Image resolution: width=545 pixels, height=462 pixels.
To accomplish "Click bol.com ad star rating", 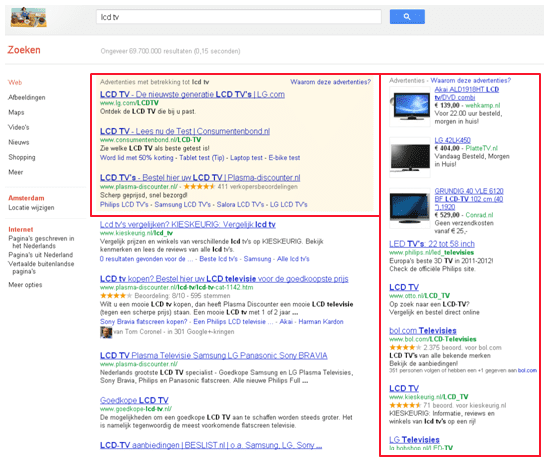I will point(405,347).
